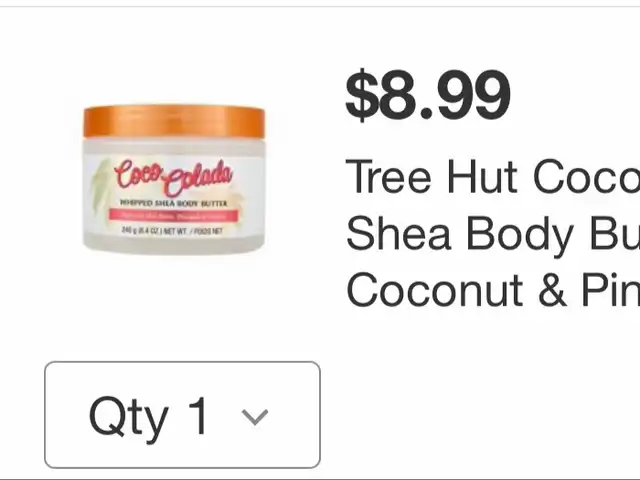The image size is (640, 480).
Task: Click the word "Tree" in the product name
Action: (388, 177)
